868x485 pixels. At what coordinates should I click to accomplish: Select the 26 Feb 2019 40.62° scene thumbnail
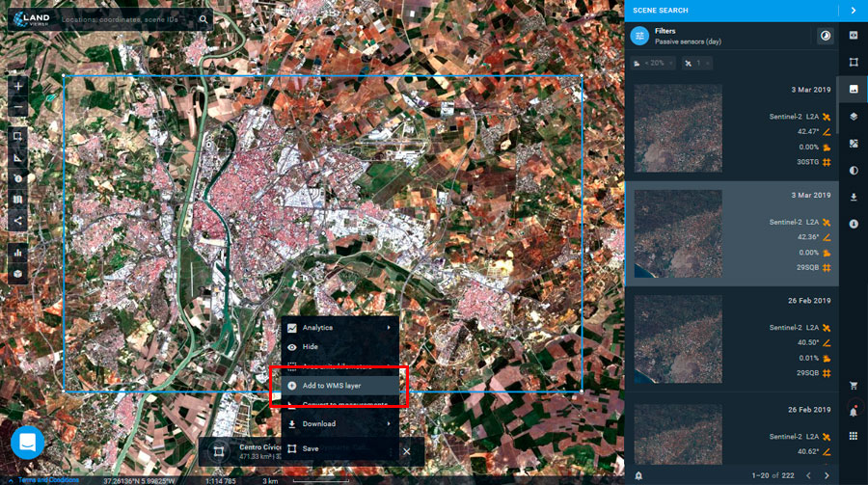pos(678,434)
